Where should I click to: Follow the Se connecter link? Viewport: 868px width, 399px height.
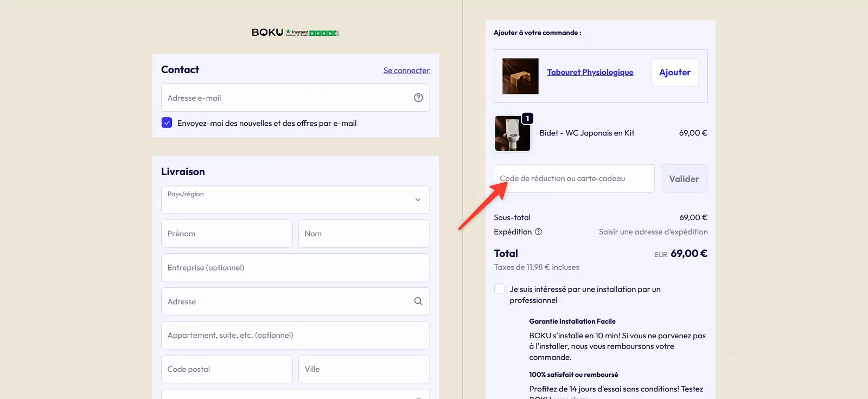click(406, 70)
